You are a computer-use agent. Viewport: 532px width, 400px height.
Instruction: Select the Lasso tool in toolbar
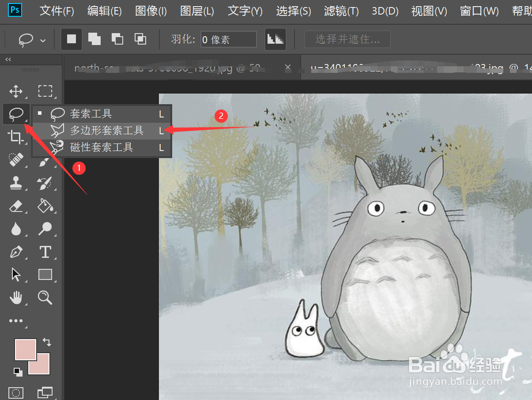[16, 115]
